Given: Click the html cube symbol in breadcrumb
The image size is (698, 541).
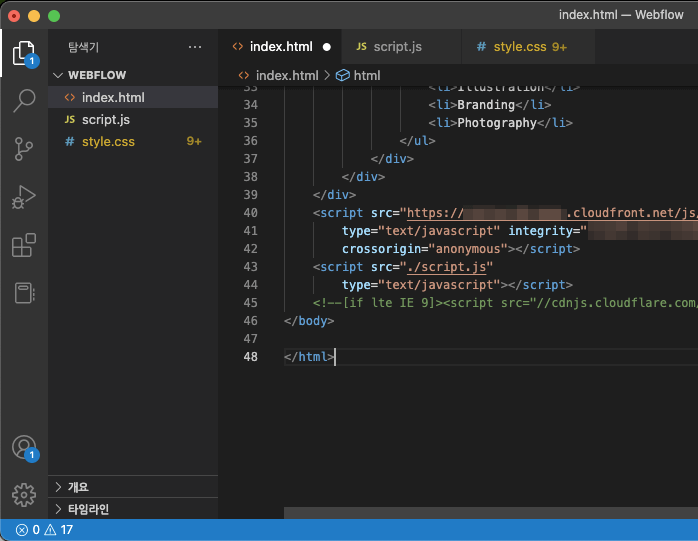Looking at the screenshot, I should click(342, 75).
